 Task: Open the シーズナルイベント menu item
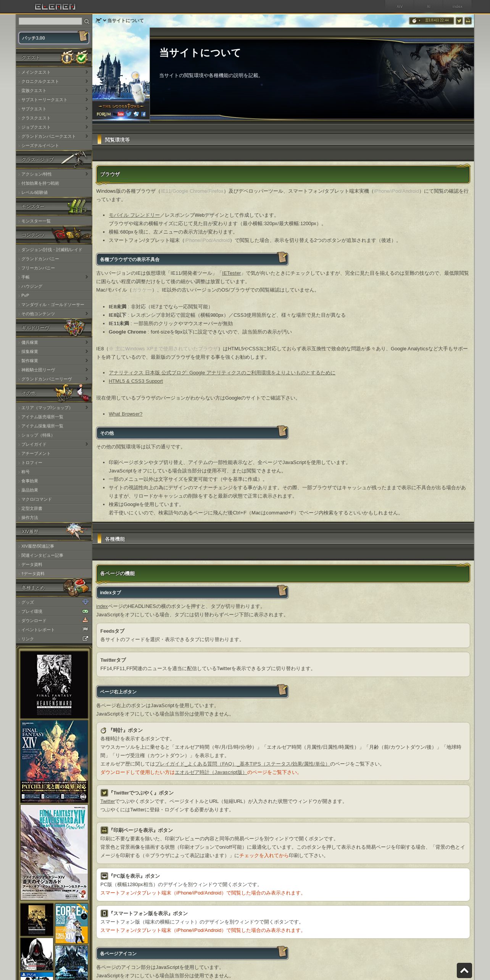[x=54, y=145]
